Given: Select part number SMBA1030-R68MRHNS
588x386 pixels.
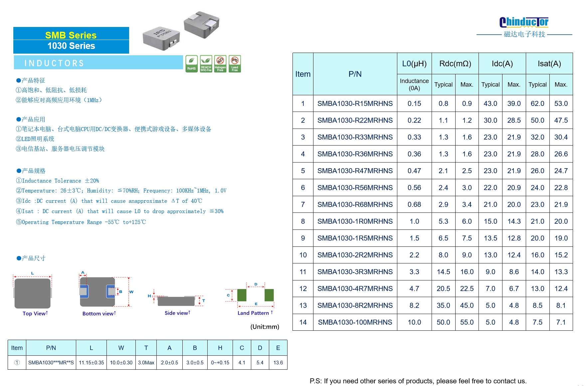Looking at the screenshot, I should (x=355, y=204).
